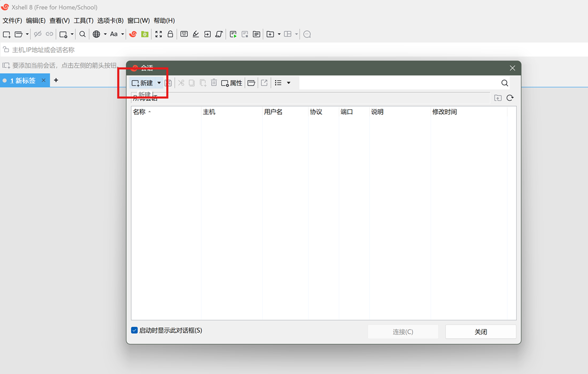Expand the 新建 dropdown arrow in dialog
Screen dimensions: 588x374
159,83
